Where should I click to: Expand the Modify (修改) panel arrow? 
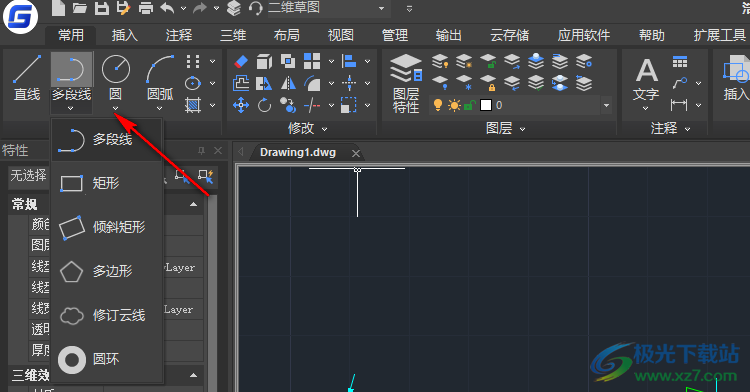pos(324,129)
